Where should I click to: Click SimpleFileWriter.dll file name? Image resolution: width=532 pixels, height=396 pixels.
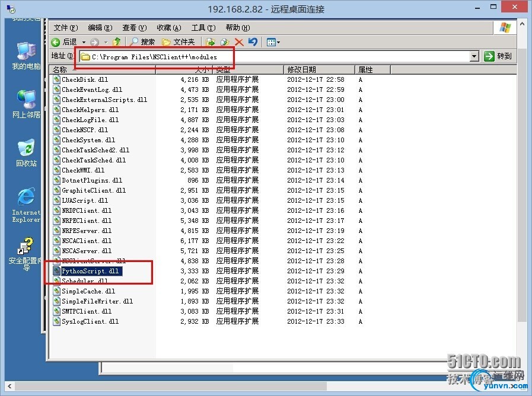click(97, 301)
